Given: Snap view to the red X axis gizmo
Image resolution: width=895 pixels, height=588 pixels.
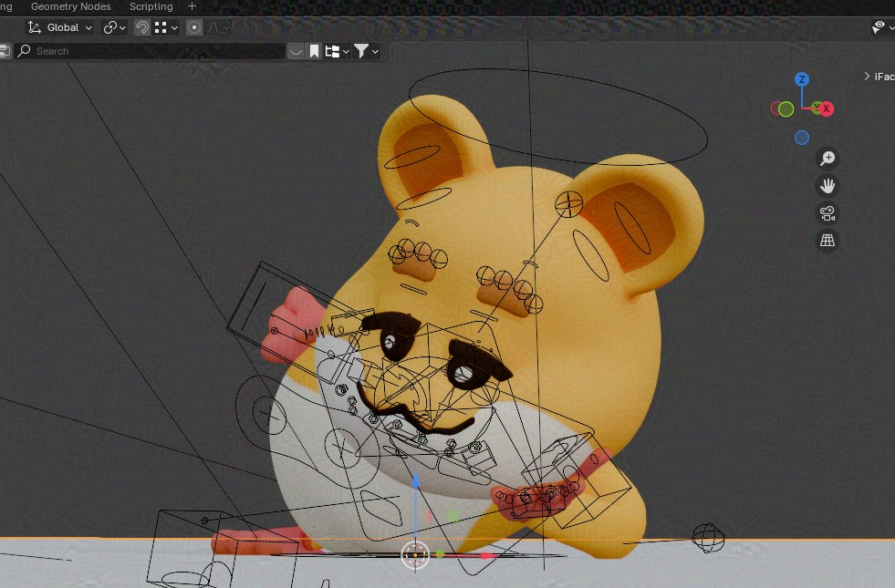Looking at the screenshot, I should tap(826, 108).
